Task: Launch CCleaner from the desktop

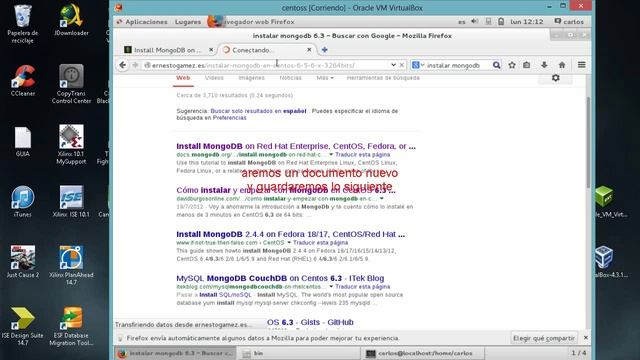Action: [x=22, y=81]
